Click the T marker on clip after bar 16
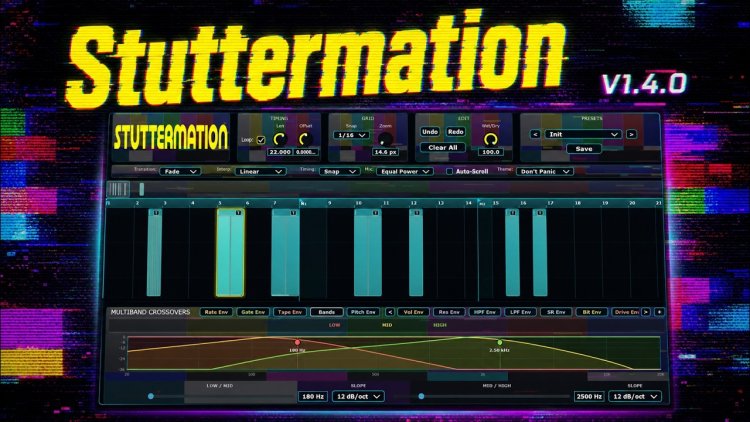 (x=541, y=212)
